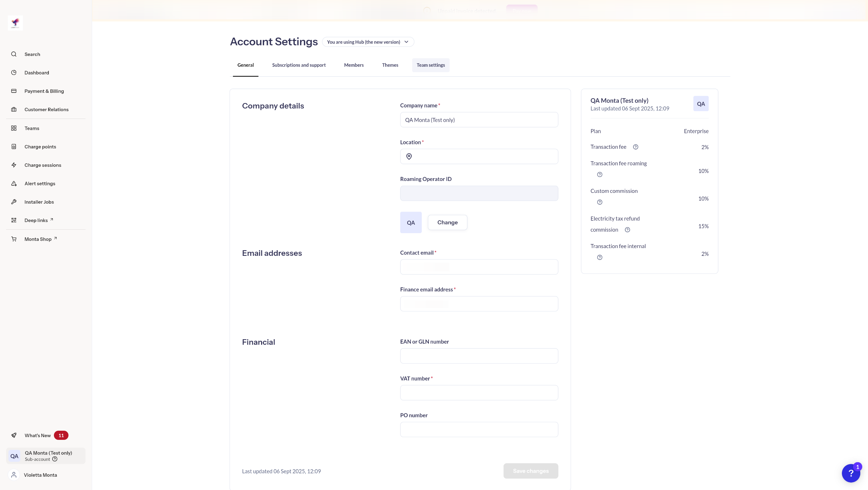868x490 pixels.
Task: Open the floating help chat button
Action: coord(851,473)
